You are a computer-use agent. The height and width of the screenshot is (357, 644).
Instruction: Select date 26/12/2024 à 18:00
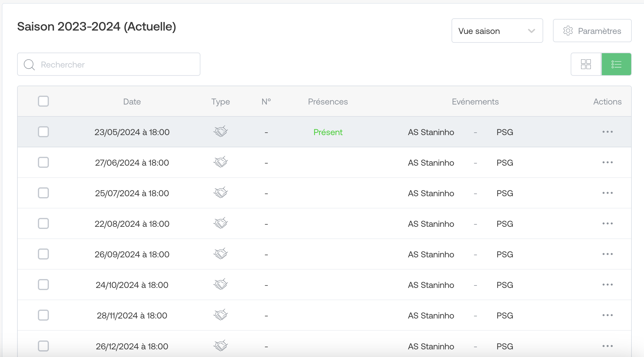(x=132, y=346)
